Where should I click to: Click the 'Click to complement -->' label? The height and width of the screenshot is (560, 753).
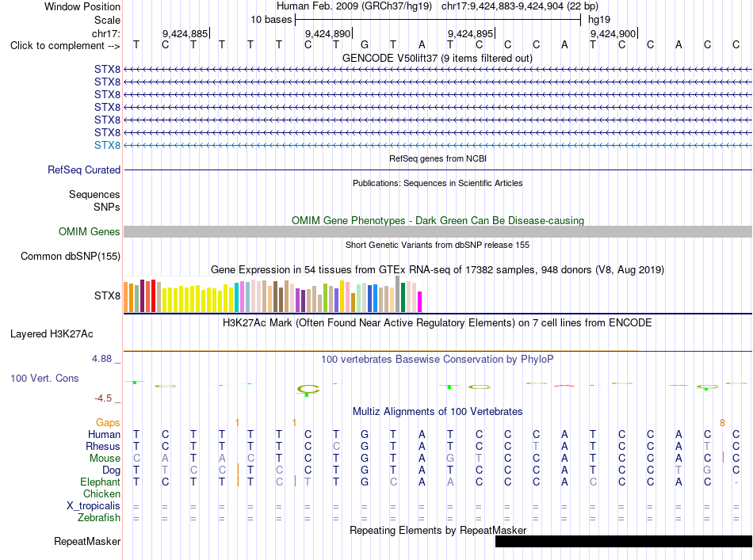[x=65, y=46]
